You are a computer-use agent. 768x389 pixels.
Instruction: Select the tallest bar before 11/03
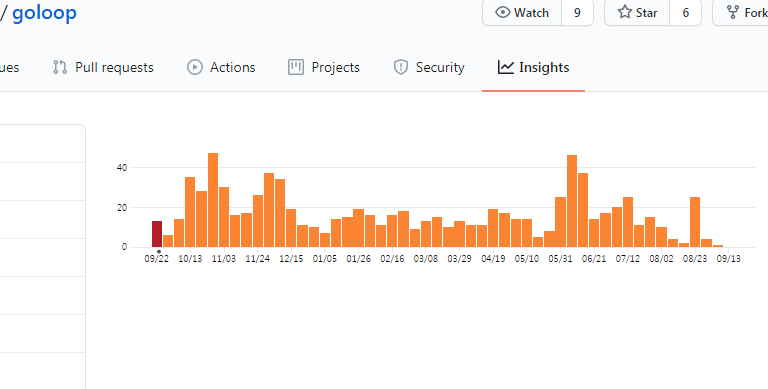pos(213,200)
